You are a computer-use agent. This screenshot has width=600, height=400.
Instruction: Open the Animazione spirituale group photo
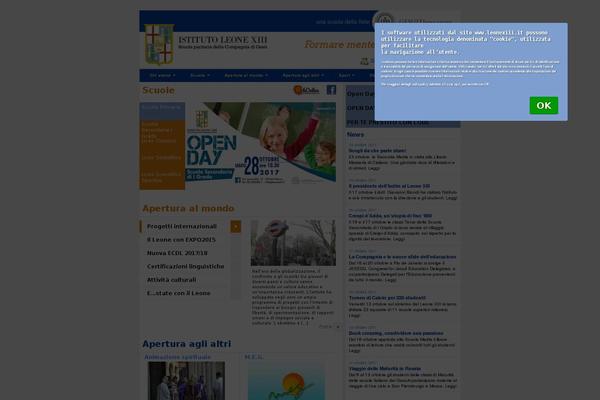[x=186, y=381]
